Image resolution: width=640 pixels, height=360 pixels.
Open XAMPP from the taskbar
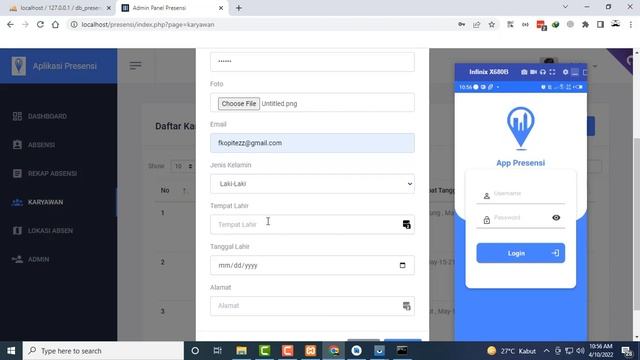[x=311, y=351]
